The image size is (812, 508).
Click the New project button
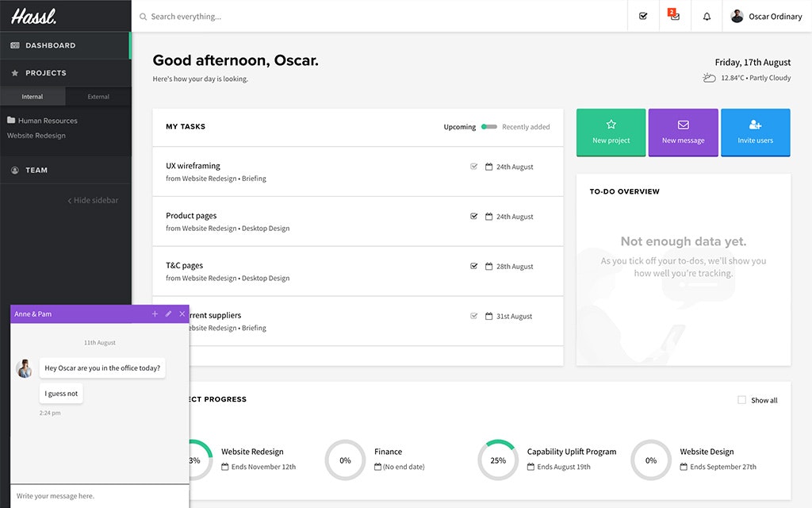(x=611, y=133)
